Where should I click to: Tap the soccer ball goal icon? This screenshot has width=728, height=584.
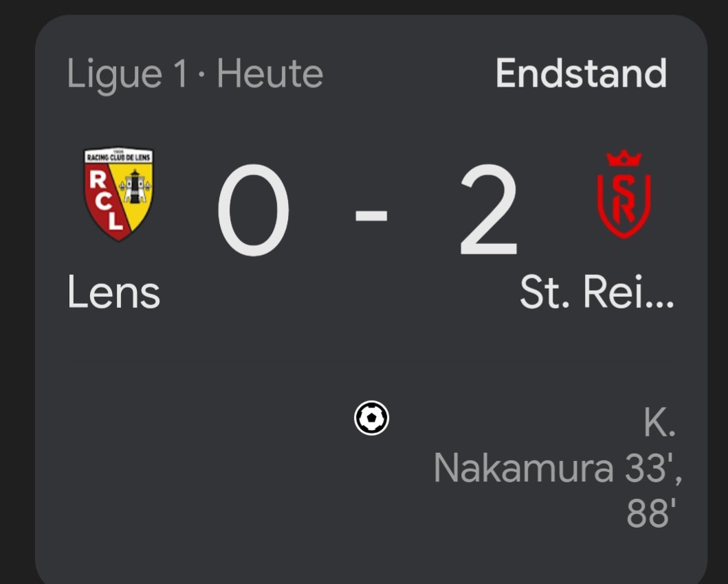click(x=371, y=418)
